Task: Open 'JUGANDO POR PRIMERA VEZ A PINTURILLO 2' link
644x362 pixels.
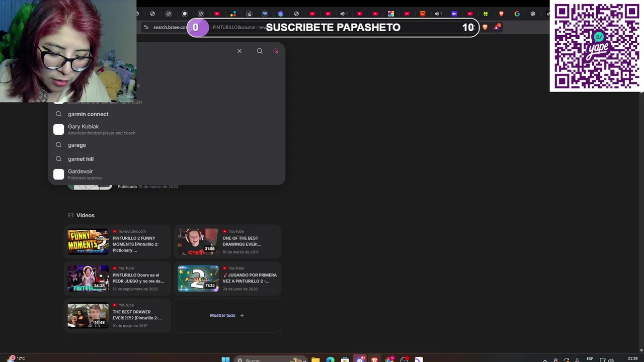Action: coord(250,278)
